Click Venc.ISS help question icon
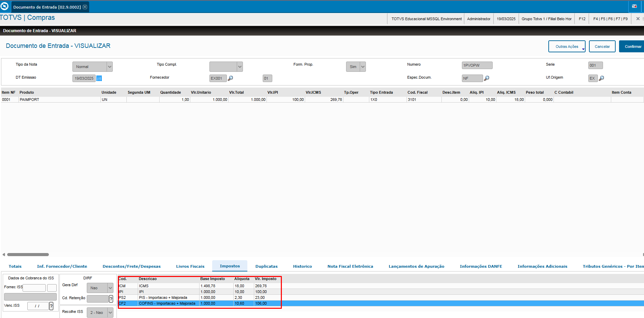The width and height of the screenshot is (644, 318). 51,306
